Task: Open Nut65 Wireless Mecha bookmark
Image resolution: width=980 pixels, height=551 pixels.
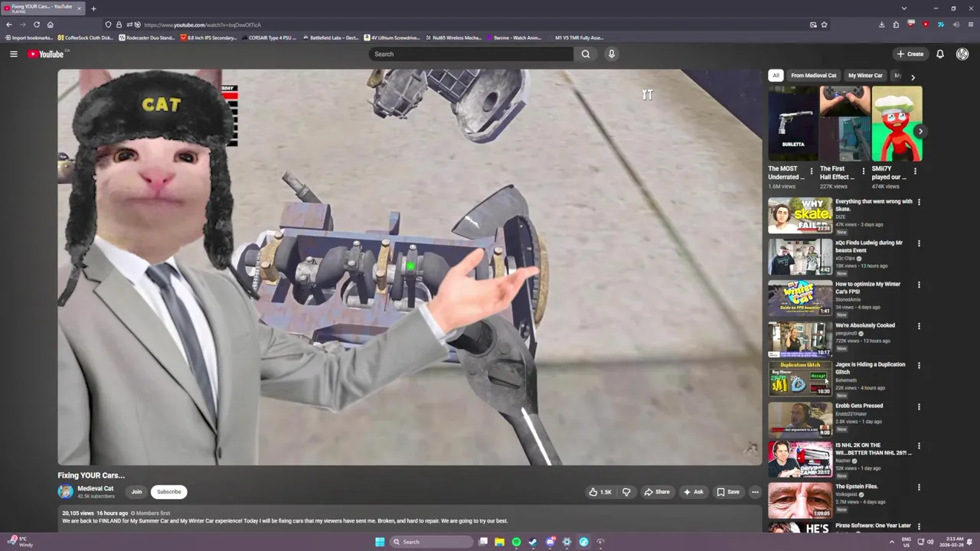Action: pyautogui.click(x=452, y=37)
